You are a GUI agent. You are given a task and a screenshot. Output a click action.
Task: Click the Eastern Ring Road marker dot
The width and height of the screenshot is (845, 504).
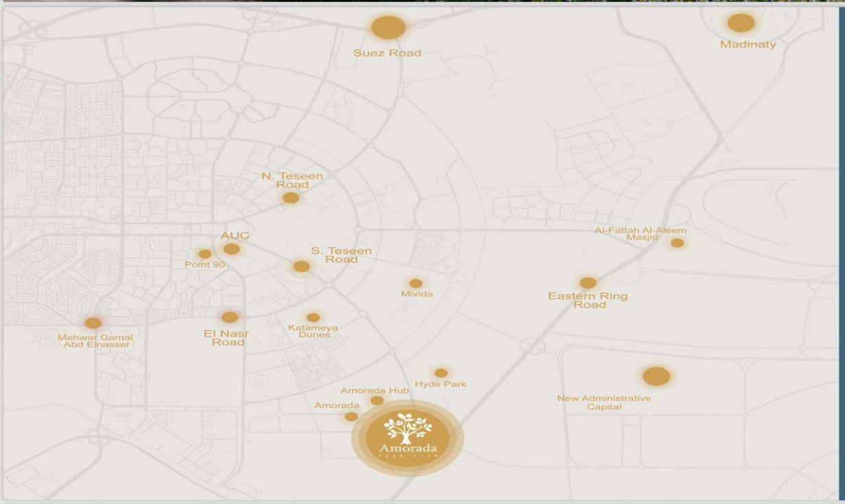[588, 283]
